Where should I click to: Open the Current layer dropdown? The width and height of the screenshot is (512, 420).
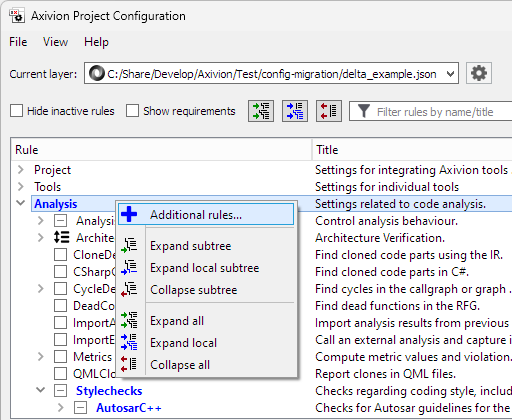click(x=450, y=74)
